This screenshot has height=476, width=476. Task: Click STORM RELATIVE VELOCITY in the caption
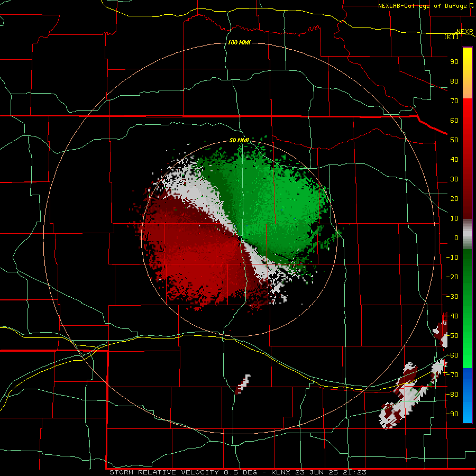point(164,472)
